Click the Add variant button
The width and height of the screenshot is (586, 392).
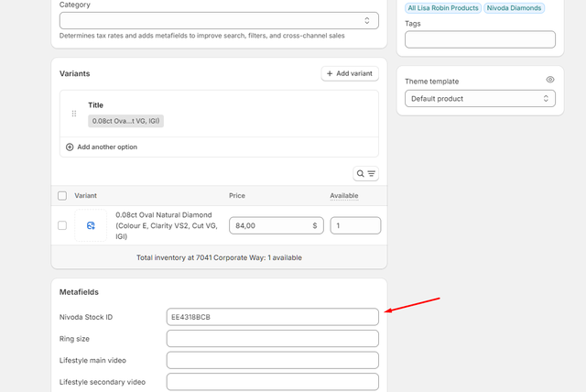click(x=350, y=73)
